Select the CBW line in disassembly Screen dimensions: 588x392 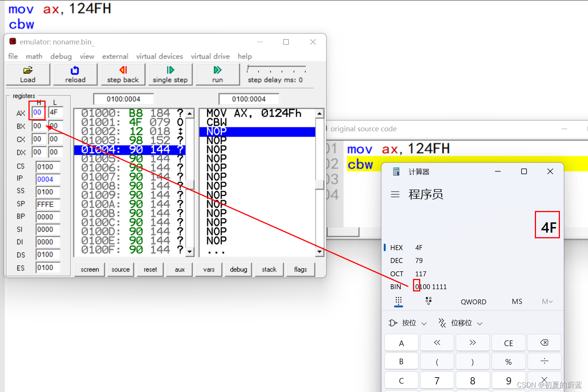(257, 122)
